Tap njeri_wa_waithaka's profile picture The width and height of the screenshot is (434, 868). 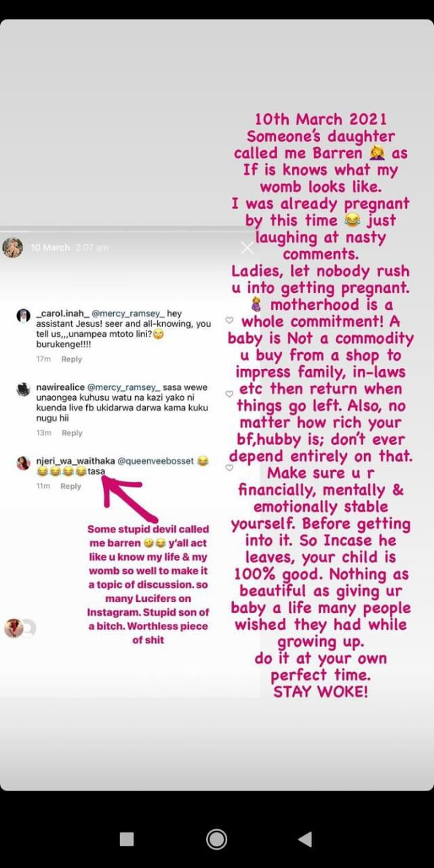click(23, 463)
